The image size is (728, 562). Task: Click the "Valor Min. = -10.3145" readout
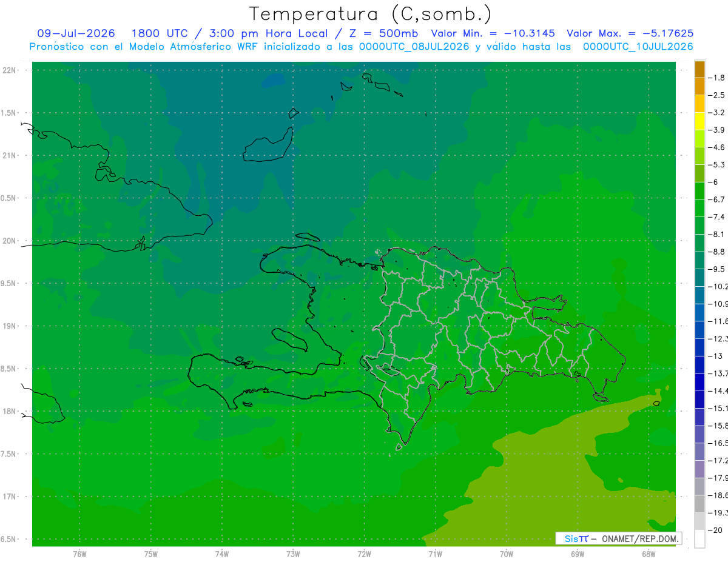tap(493, 33)
